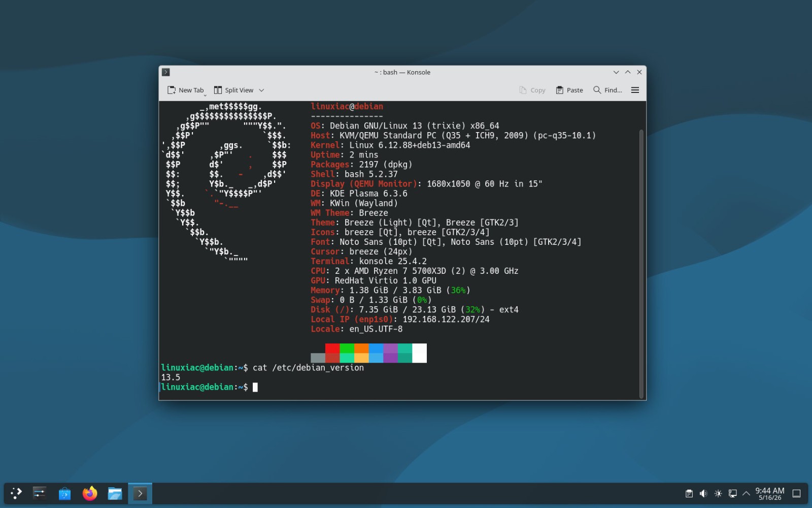812x508 pixels.
Task: Click the text 'KDE Plasma 6.3.6'
Action: tap(368, 194)
